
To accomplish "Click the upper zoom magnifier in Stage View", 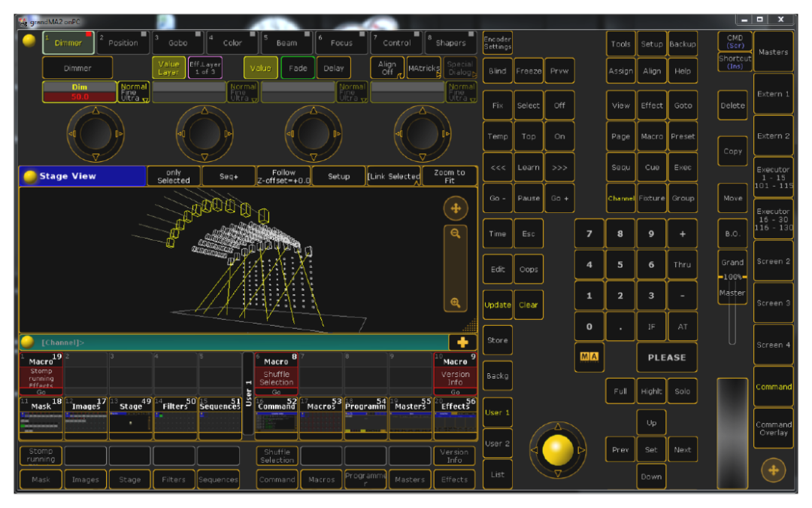I will 455,234.
